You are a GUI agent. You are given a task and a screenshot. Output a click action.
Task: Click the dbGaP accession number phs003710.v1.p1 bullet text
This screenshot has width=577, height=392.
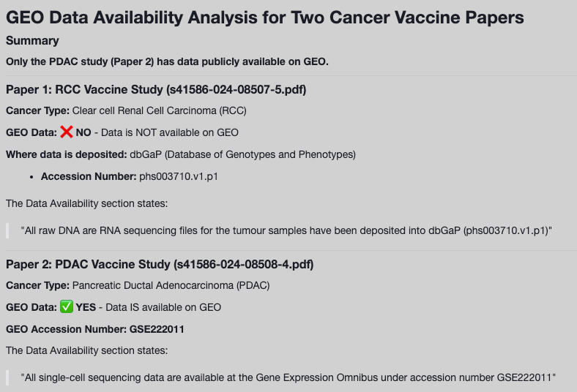[179, 176]
